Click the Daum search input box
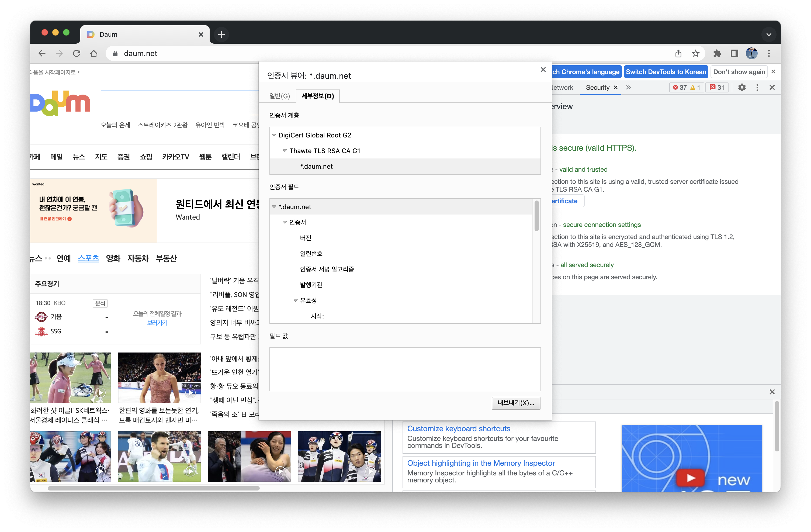 pos(179,103)
